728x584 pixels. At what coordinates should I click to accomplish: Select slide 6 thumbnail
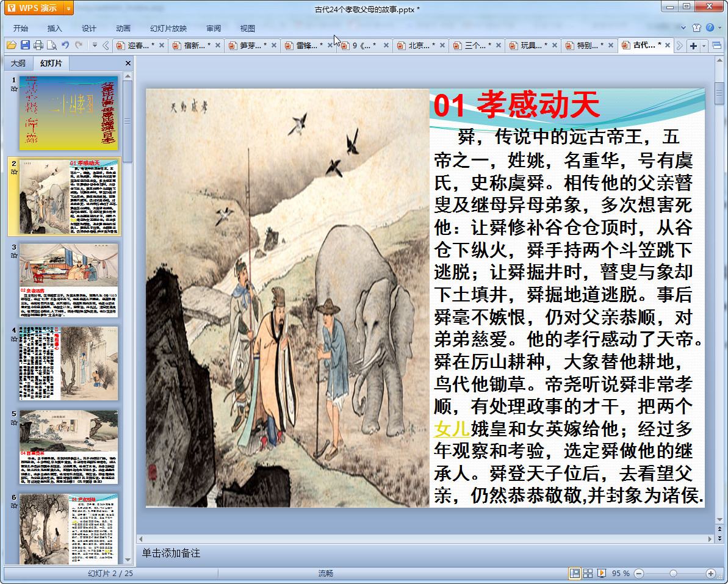68,528
